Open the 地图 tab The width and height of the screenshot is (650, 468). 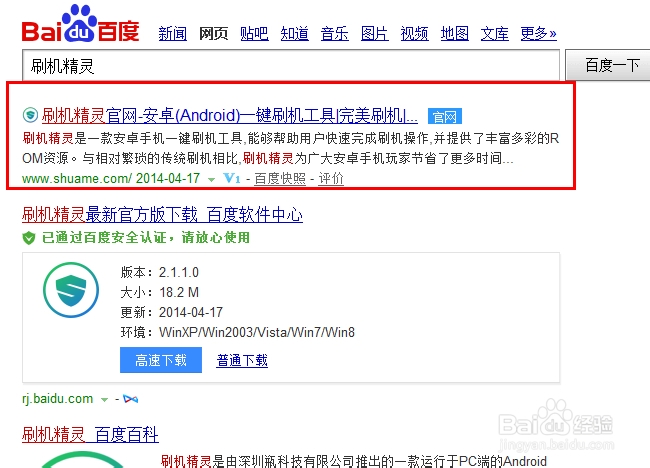tap(455, 33)
